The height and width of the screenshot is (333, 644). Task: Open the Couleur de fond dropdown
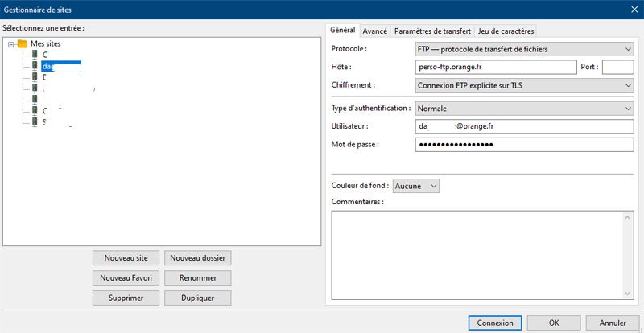[416, 186]
